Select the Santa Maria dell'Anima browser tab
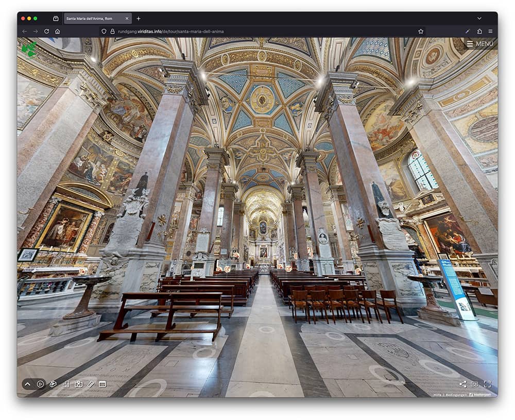 coord(98,19)
